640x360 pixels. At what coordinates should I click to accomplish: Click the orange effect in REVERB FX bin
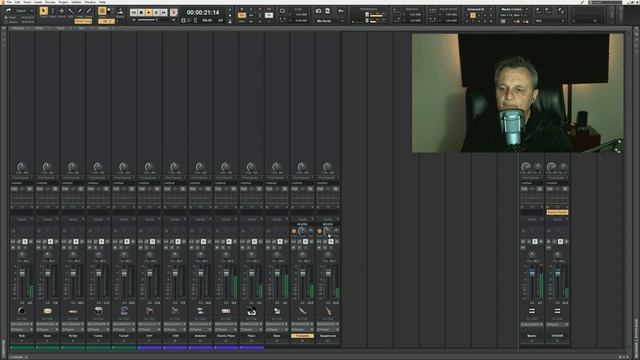[x=557, y=212]
